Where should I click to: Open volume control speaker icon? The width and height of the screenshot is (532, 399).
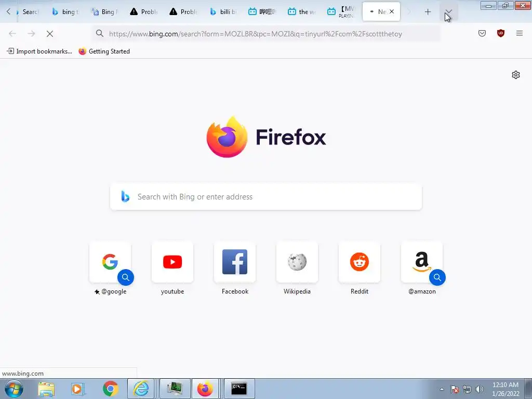(480, 389)
